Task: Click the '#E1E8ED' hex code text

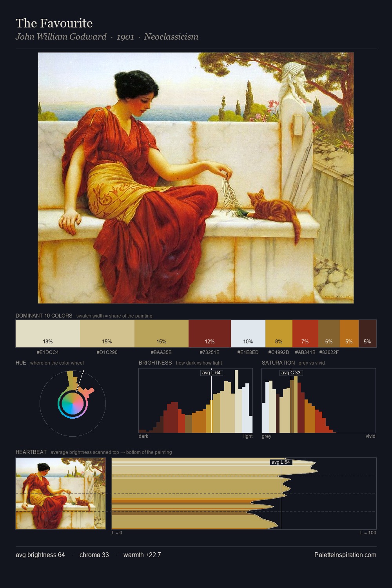Action: (x=248, y=352)
